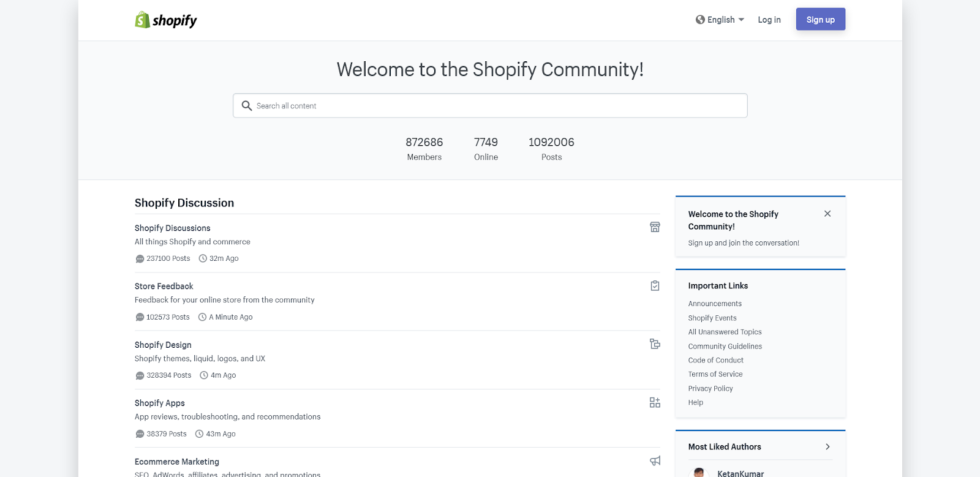The height and width of the screenshot is (477, 980).
Task: Dismiss the Welcome to Shopify Community card
Action: coord(827,214)
